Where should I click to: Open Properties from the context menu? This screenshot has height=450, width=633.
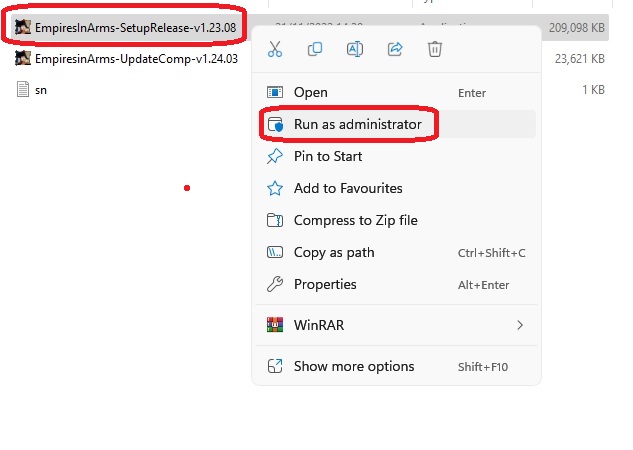point(396,285)
